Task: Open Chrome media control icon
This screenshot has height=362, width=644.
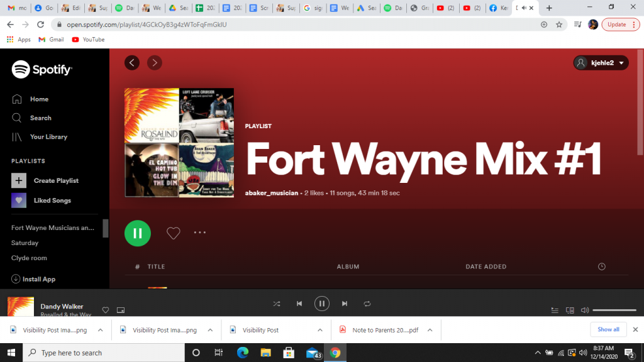Action: [577, 25]
